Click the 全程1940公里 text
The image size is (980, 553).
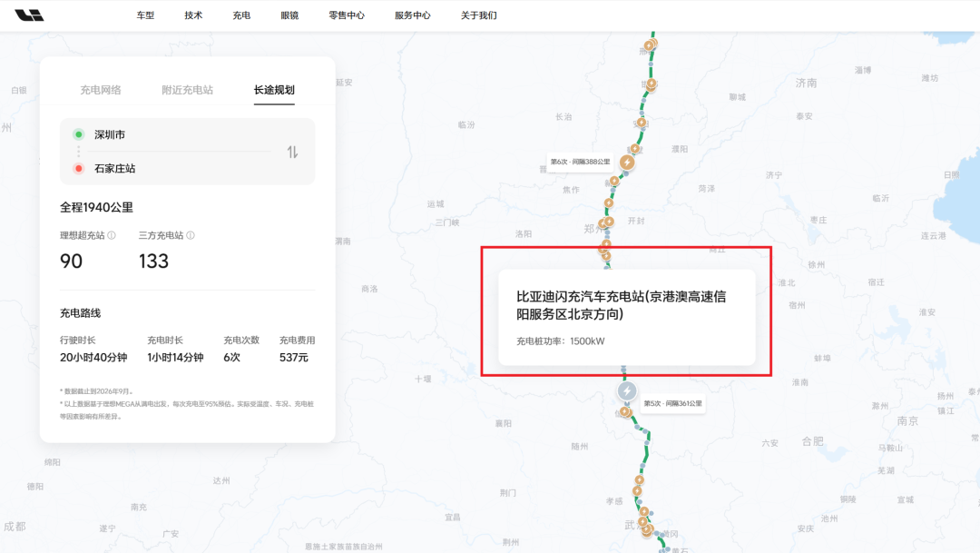(x=96, y=207)
